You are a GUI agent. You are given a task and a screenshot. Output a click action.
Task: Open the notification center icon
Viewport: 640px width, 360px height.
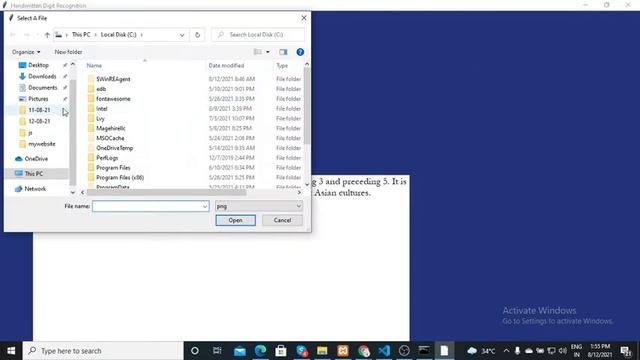(626, 351)
